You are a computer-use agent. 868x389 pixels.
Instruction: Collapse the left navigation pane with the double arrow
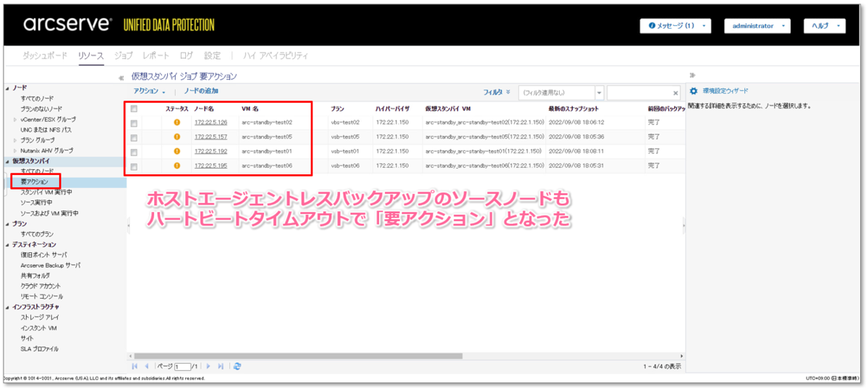[x=122, y=77]
